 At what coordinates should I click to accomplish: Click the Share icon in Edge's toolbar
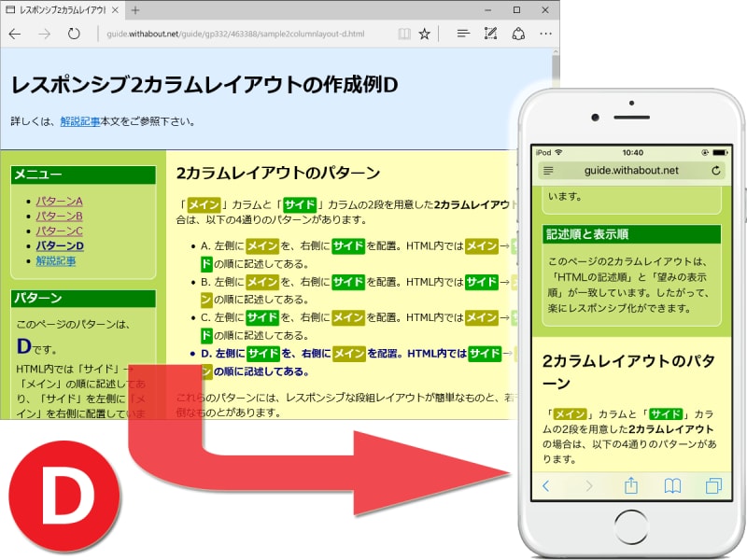[x=519, y=33]
